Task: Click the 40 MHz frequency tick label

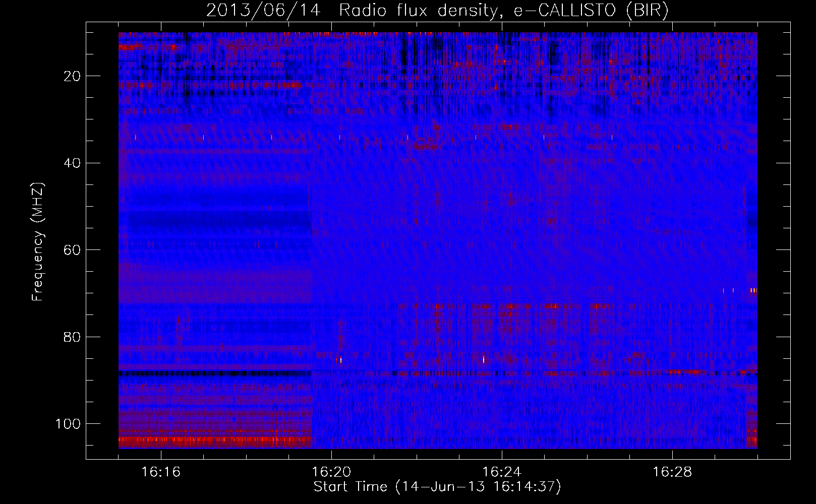Action: (x=73, y=163)
